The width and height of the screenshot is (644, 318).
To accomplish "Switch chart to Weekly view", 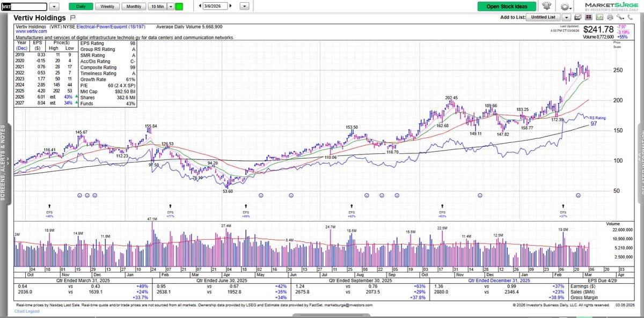I will (107, 6).
